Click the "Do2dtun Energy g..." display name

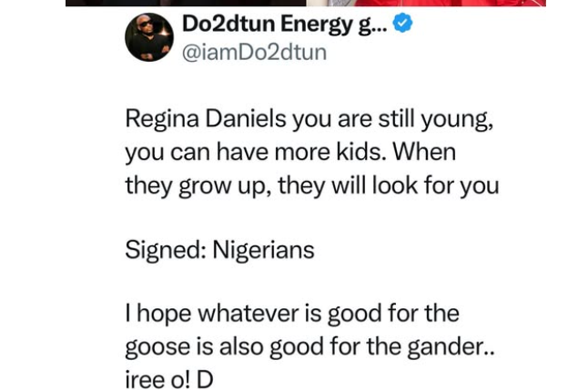pos(284,25)
